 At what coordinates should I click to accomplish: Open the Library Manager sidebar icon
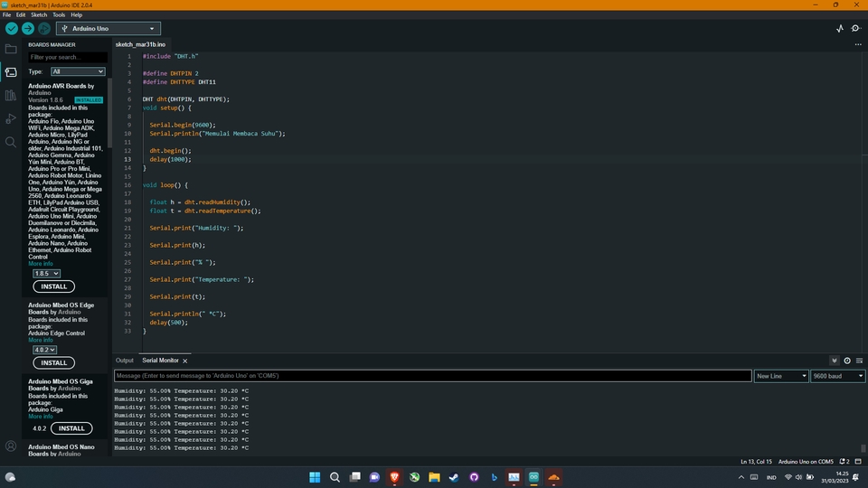point(11,95)
